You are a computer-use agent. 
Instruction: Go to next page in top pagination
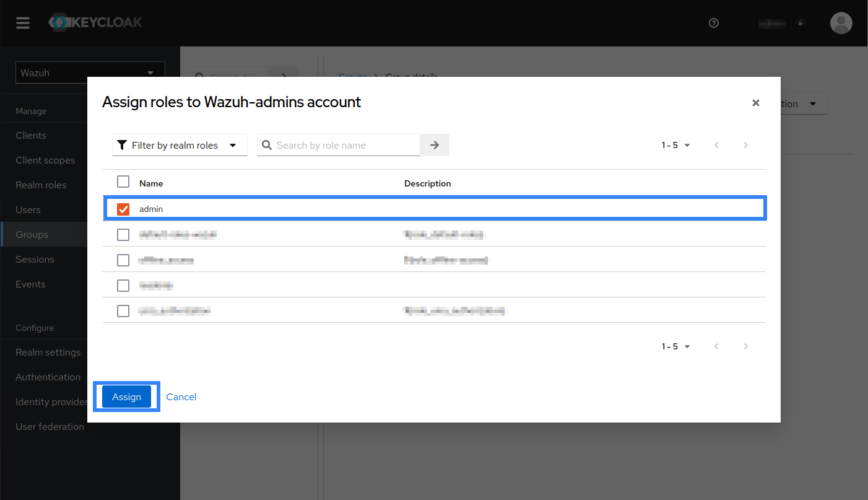[x=746, y=145]
